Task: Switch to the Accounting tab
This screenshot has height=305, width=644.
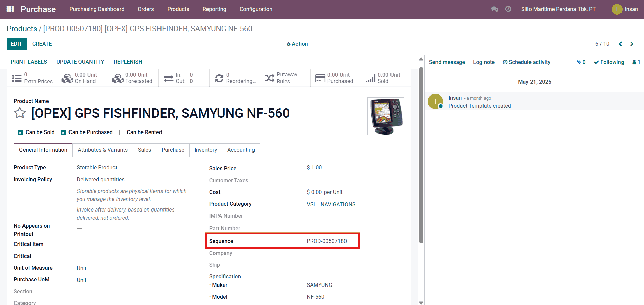Action: (241, 150)
